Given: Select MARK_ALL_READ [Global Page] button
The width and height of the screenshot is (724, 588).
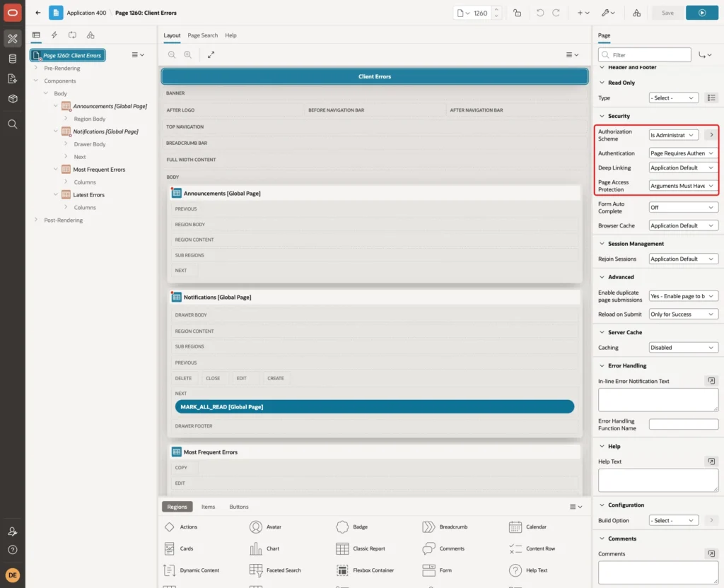Looking at the screenshot, I should (x=375, y=406).
